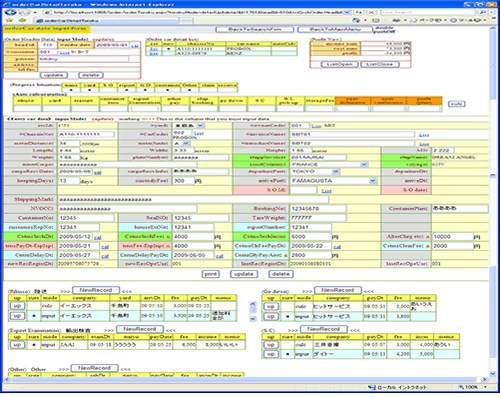
Task: Open the browser tools menu (ツール)
Action: coord(468,20)
